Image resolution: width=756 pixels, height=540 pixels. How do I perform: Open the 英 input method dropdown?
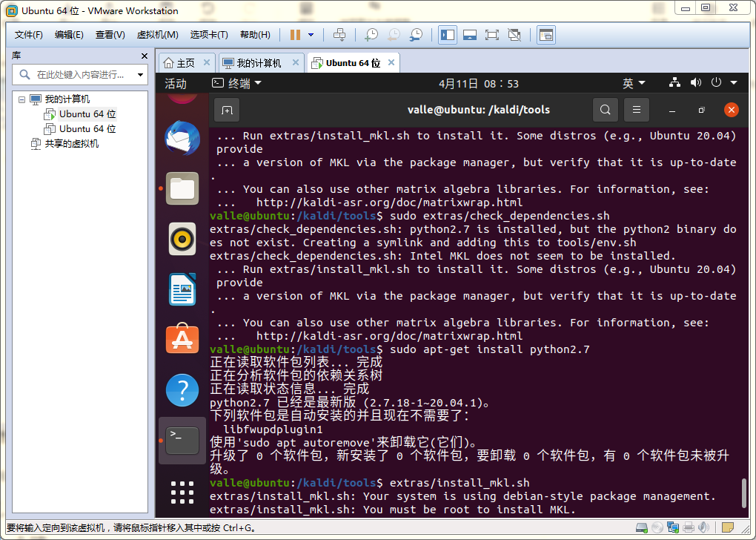[x=634, y=84]
